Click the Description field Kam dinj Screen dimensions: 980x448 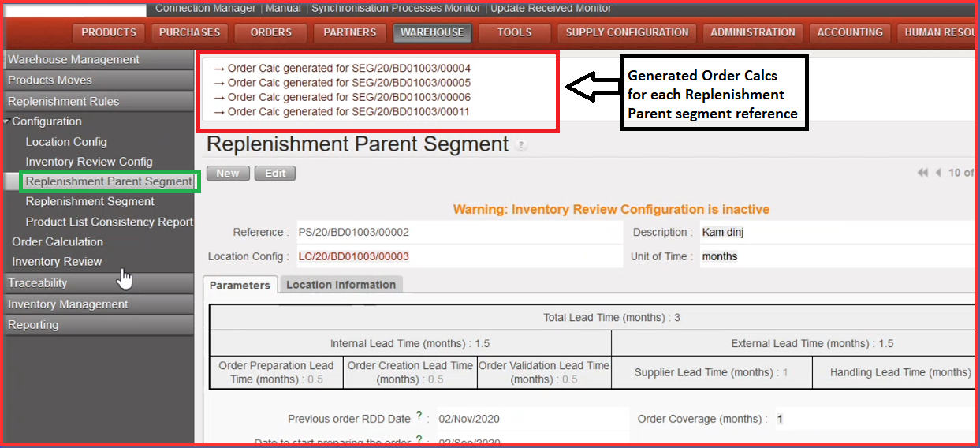click(x=838, y=233)
